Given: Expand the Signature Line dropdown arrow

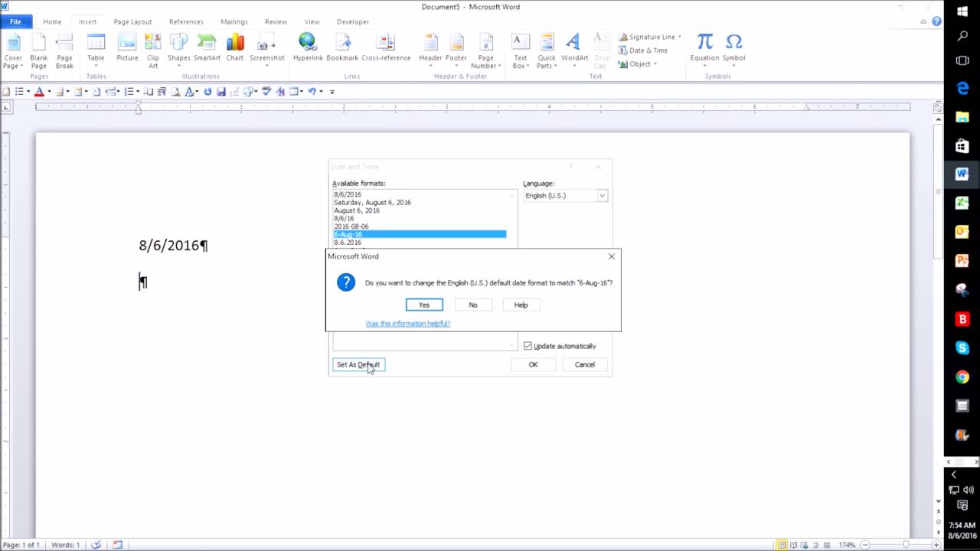Looking at the screenshot, I should pos(679,37).
